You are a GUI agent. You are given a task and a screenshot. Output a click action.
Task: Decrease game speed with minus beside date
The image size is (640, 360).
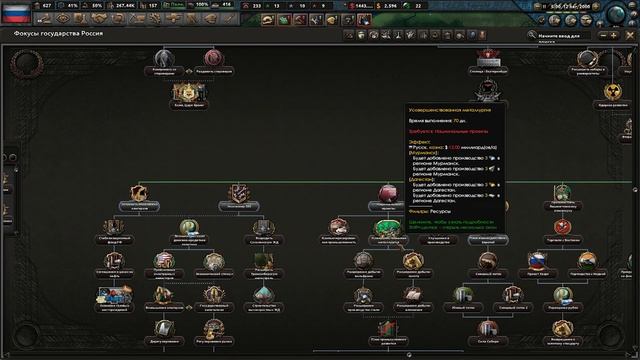(538, 7)
